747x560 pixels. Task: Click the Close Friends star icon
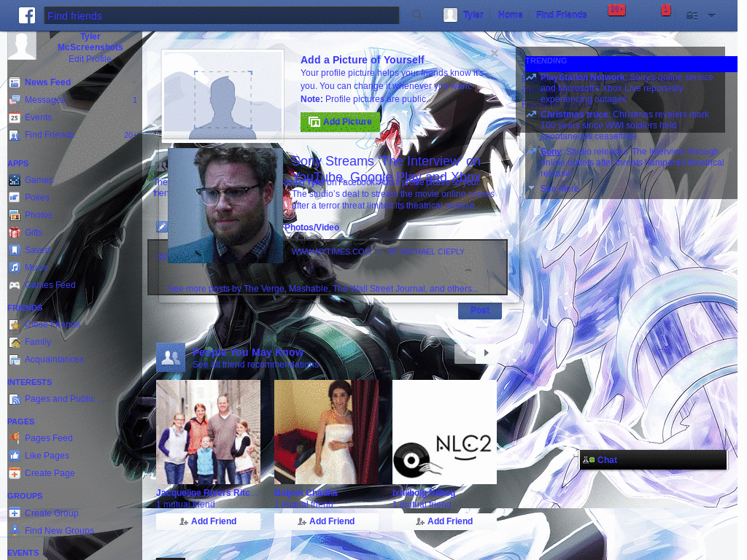(x=15, y=324)
